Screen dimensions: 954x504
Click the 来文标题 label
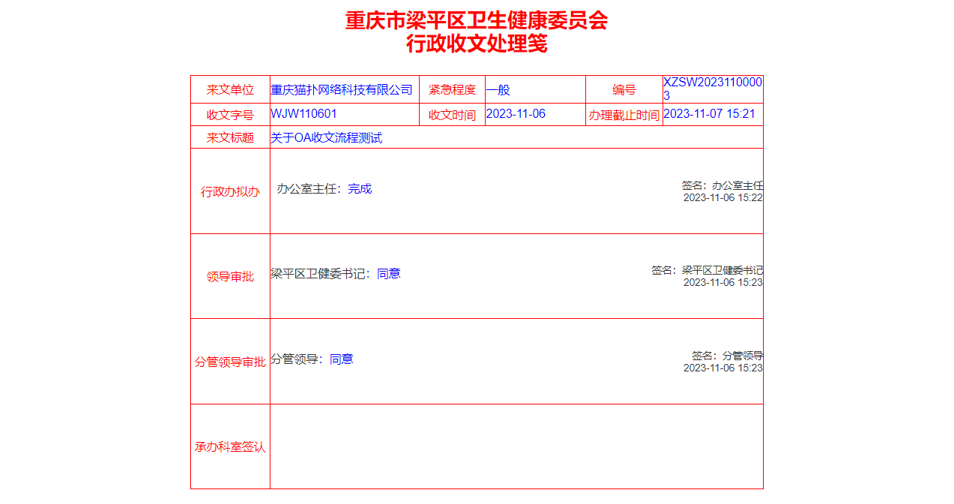230,138
